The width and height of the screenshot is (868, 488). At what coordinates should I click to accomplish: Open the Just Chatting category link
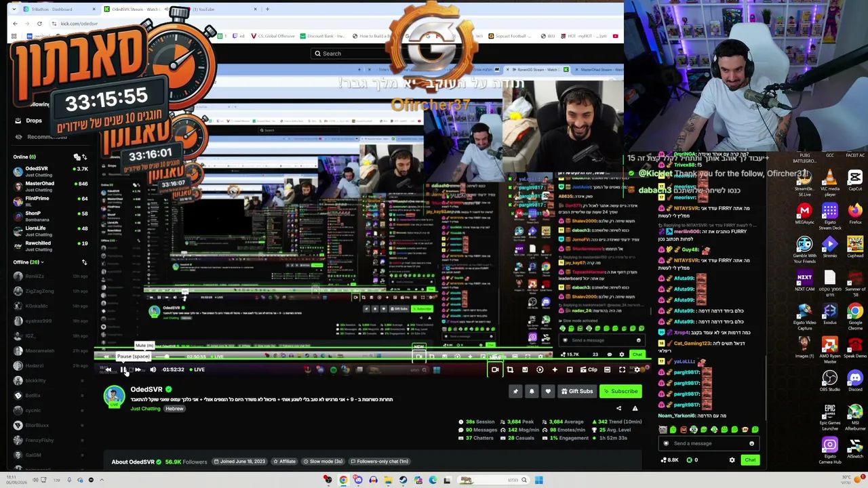[146, 409]
